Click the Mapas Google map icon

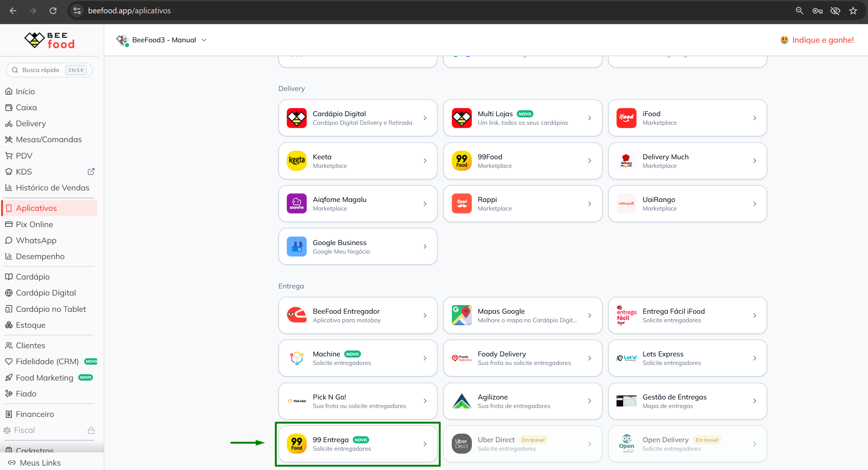coord(461,315)
